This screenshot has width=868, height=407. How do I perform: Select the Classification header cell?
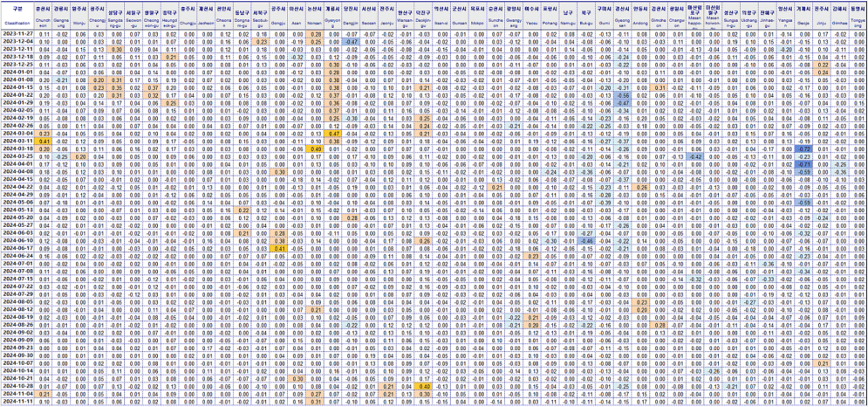click(x=16, y=17)
